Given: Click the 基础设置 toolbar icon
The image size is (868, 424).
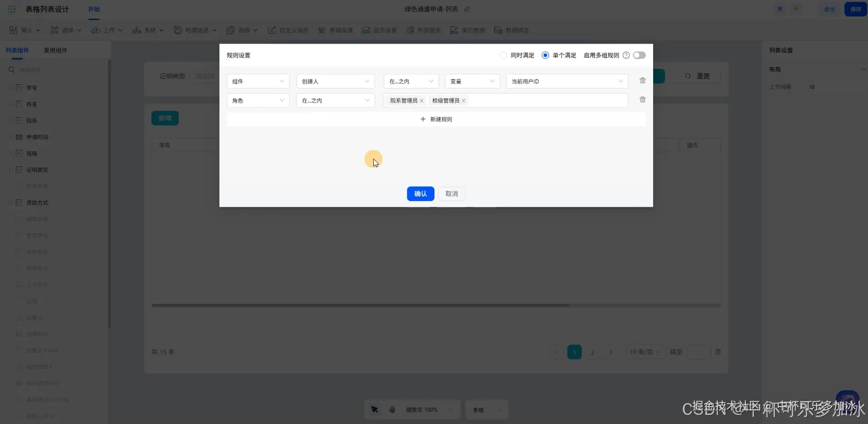Looking at the screenshot, I should (x=335, y=30).
